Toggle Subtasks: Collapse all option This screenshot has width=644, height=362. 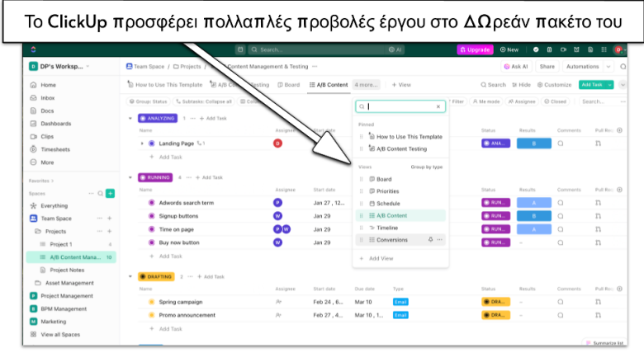[x=204, y=101]
